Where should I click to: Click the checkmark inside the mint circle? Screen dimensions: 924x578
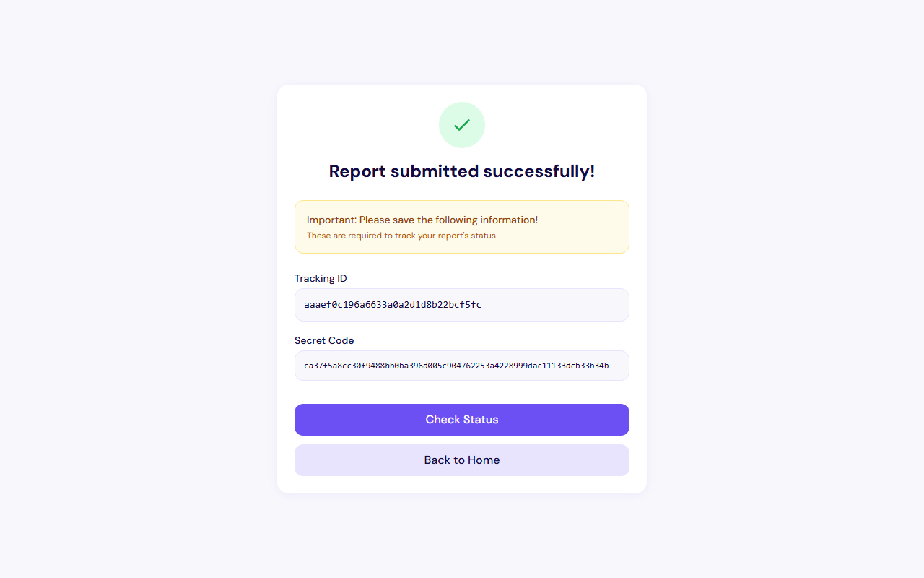pos(461,124)
